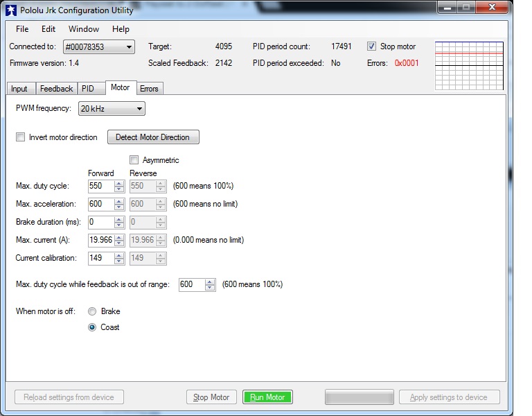Click the Target value 4095
The image size is (532, 416).
click(x=224, y=46)
